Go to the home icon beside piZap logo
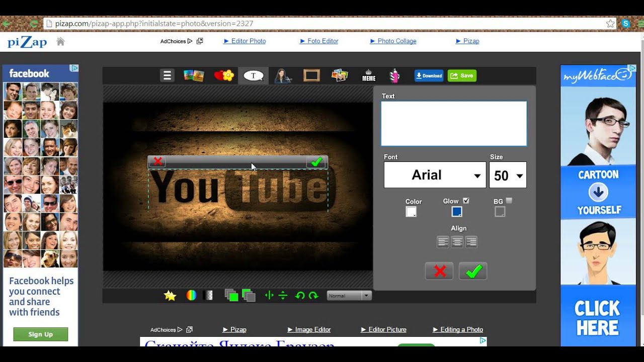The height and width of the screenshot is (362, 644). [x=60, y=41]
